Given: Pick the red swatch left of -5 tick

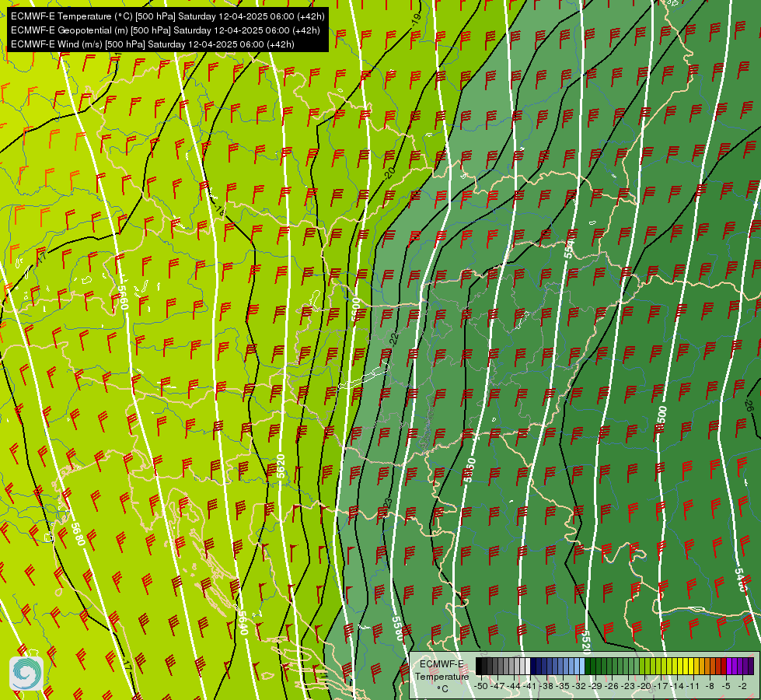Looking at the screenshot, I should coord(724,666).
